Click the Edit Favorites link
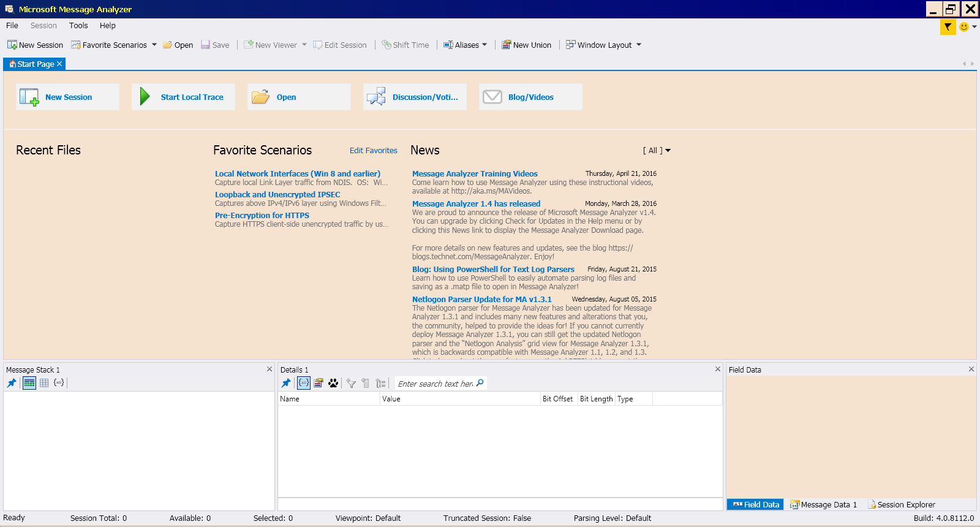Image resolution: width=980 pixels, height=527 pixels. click(373, 151)
